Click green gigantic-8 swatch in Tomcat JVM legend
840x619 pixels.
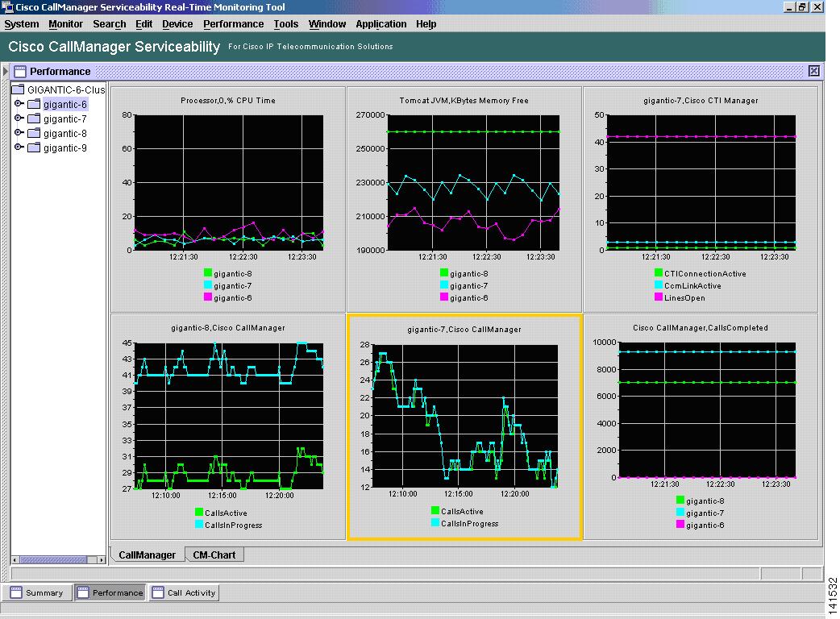444,272
